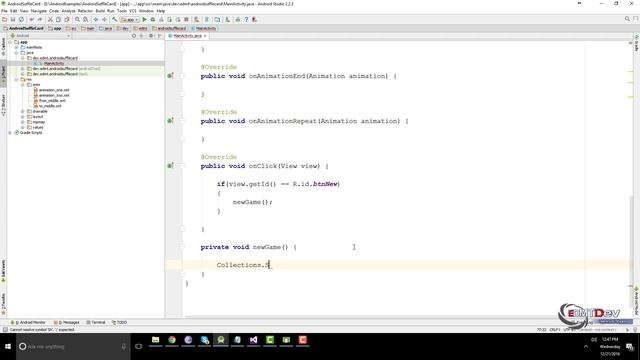Expand the mipmap folder node
This screenshot has width=640, height=360.
23,122
